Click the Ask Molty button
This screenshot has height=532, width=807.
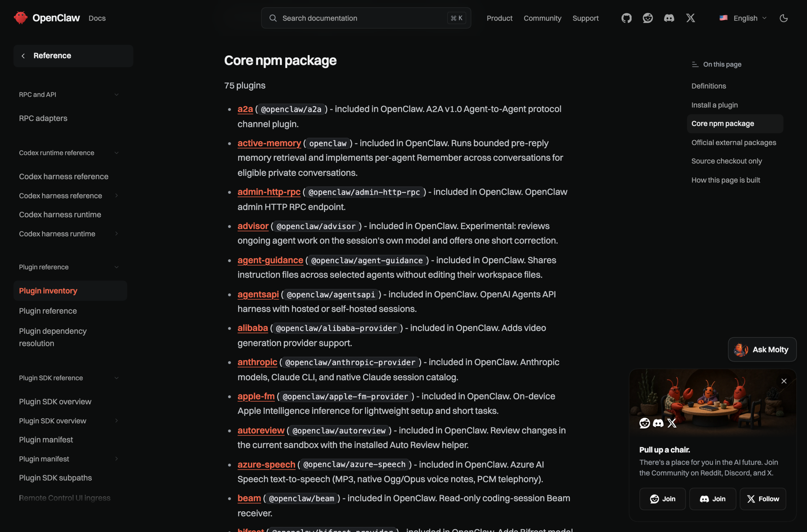click(762, 349)
